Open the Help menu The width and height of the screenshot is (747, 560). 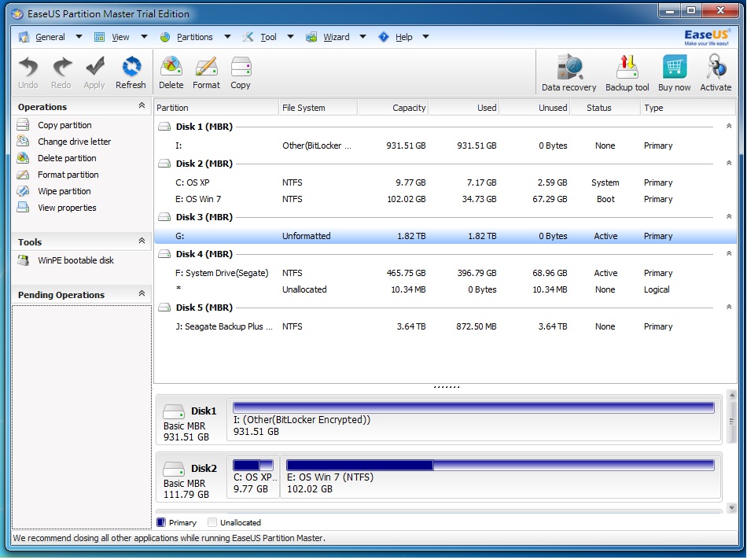tap(404, 37)
